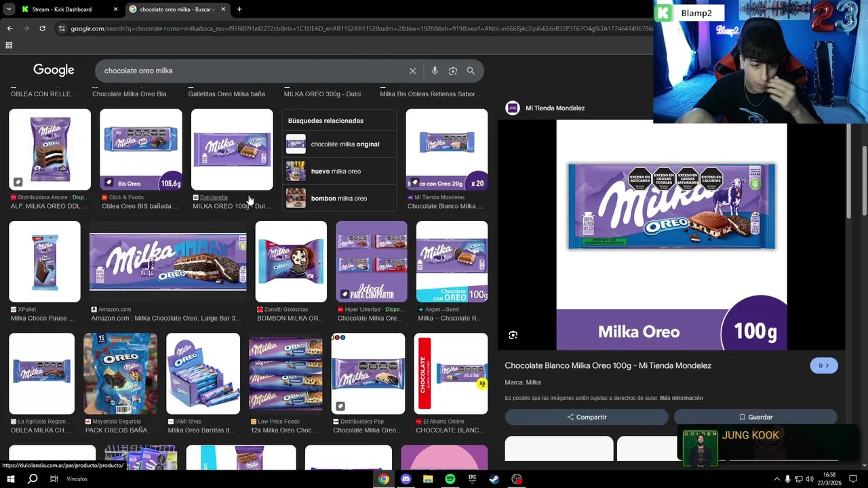Open Spotify from the taskbar

pos(450,479)
